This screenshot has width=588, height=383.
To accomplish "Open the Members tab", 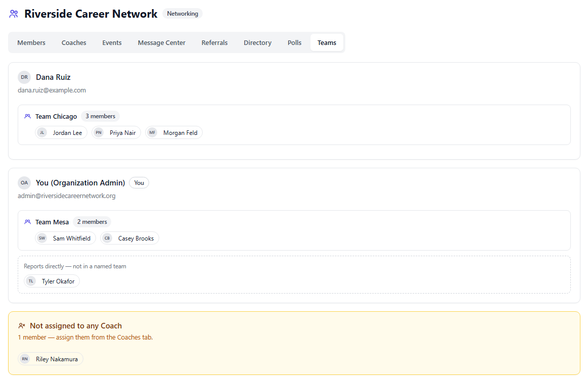I will point(31,43).
